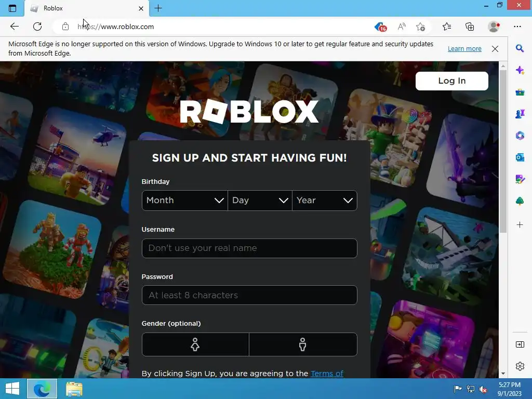Screen dimensions: 532x399
Task: Open the Windows Start menu
Action: [12, 389]
